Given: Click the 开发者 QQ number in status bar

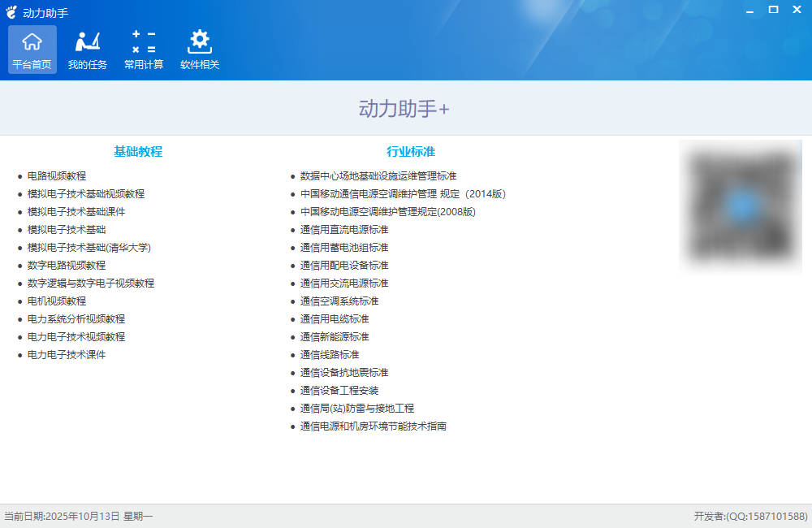Looking at the screenshot, I should point(751,516).
